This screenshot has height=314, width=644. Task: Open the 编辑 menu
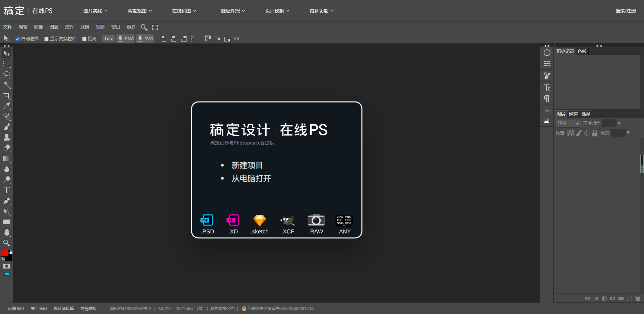coord(23,27)
